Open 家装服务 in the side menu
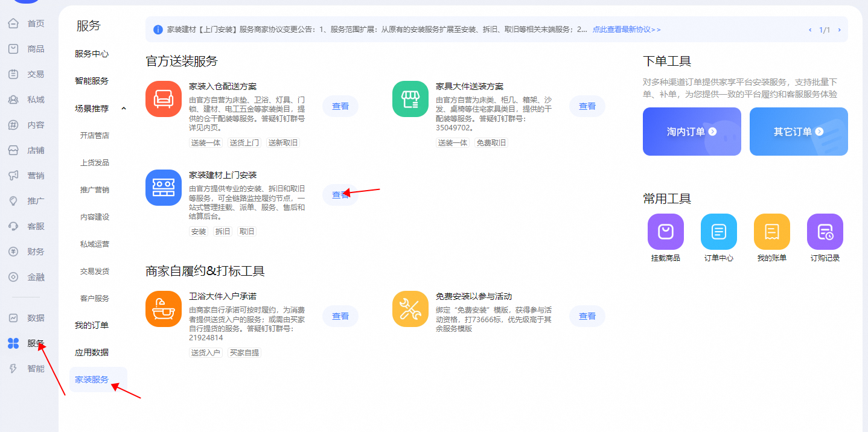The height and width of the screenshot is (432, 868). (x=98, y=380)
